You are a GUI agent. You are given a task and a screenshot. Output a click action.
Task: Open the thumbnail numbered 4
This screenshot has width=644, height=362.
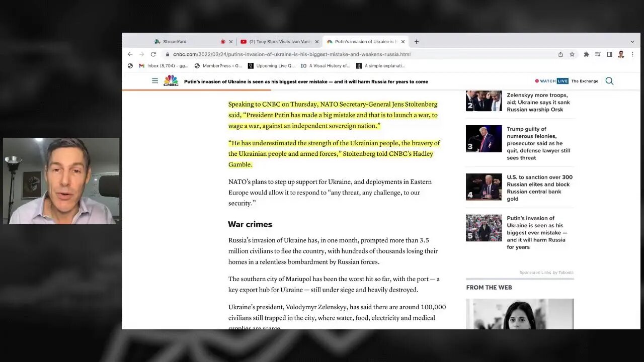coord(484,187)
